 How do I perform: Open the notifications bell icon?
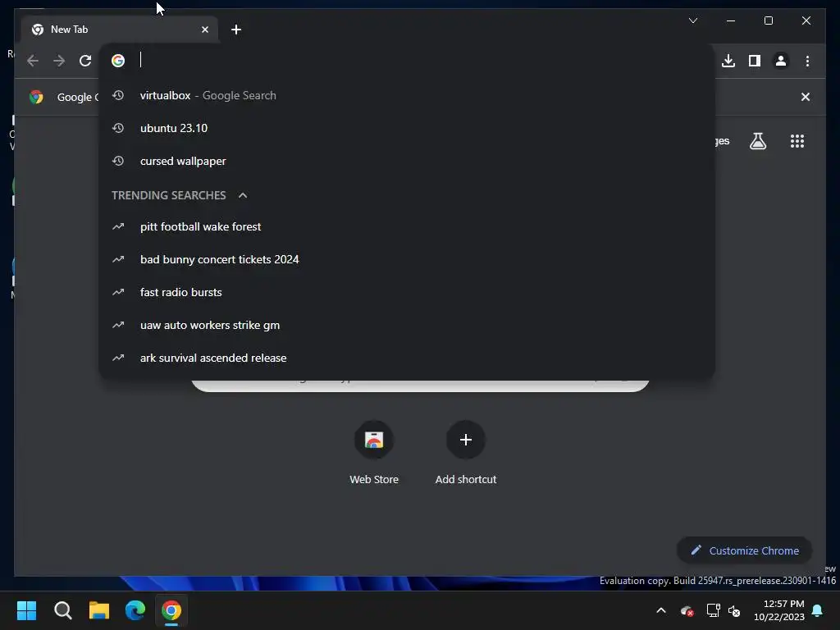[x=818, y=610]
